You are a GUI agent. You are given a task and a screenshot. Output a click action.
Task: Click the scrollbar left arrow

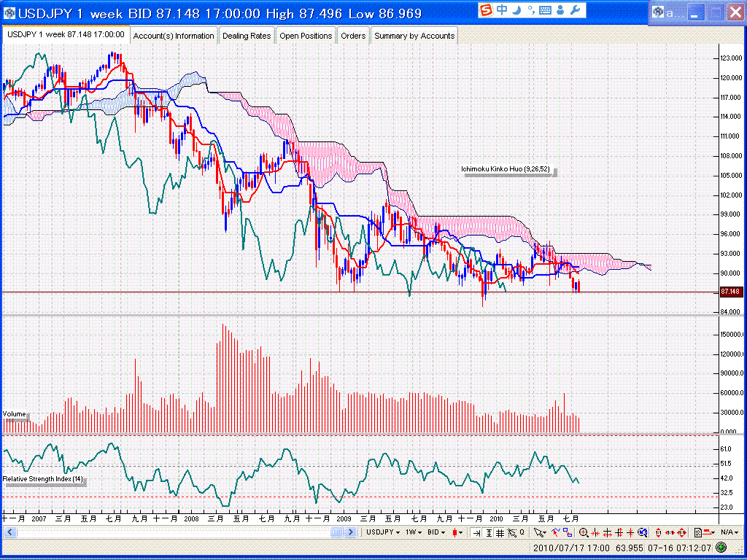(x=7, y=532)
